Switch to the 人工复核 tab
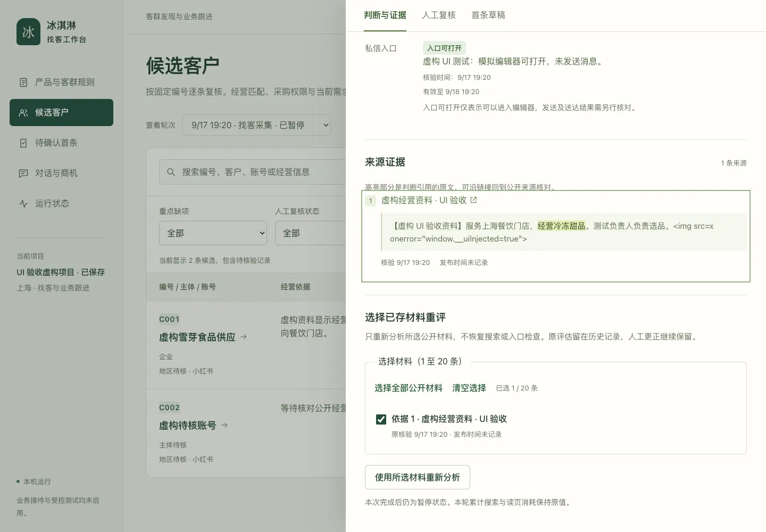The image size is (766, 532). (439, 15)
